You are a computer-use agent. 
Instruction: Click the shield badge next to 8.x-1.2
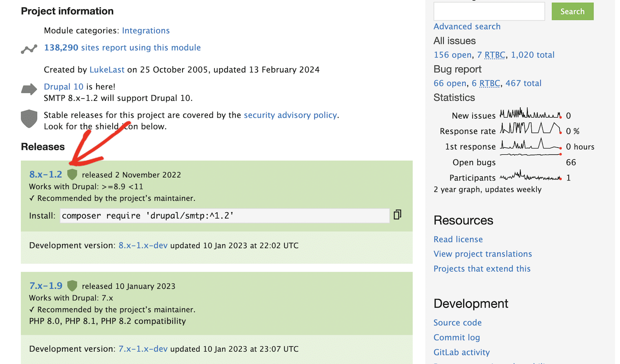coord(72,174)
